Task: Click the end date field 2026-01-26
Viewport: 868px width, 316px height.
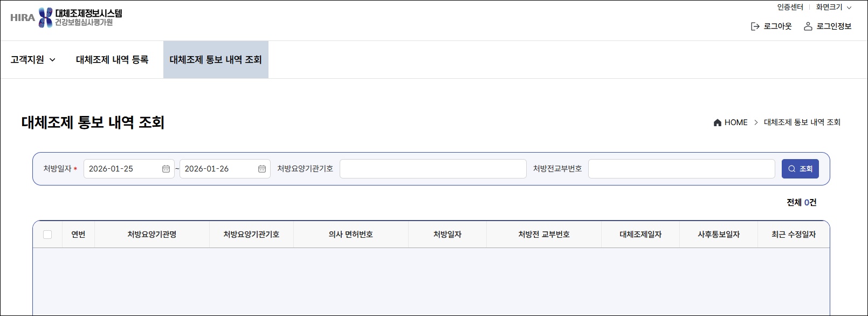Action: (x=219, y=169)
